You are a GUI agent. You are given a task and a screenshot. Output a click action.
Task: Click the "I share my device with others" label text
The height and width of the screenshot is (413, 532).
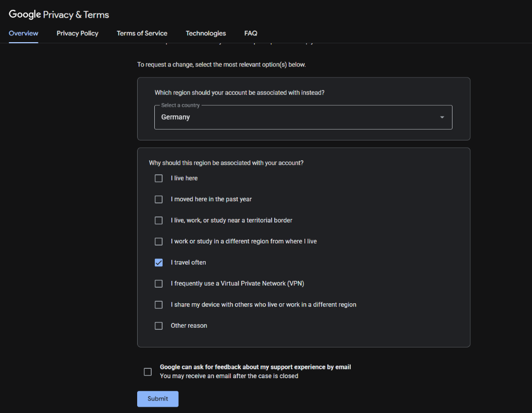[x=263, y=305]
